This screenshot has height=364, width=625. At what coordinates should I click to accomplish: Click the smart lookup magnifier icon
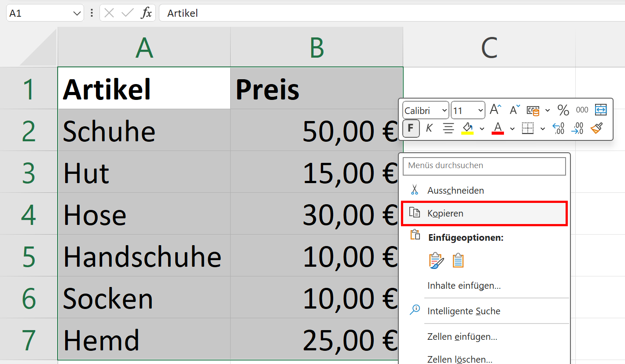tap(415, 310)
